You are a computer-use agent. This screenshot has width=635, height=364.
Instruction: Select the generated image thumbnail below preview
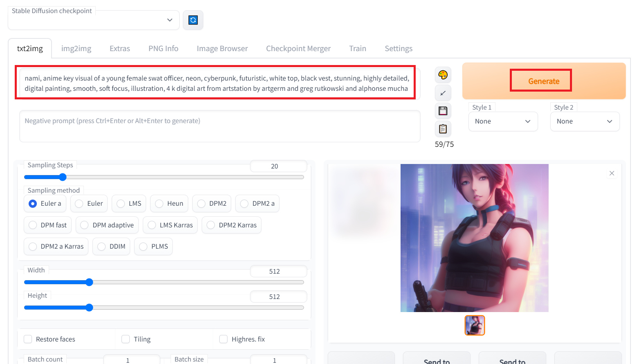(x=475, y=326)
